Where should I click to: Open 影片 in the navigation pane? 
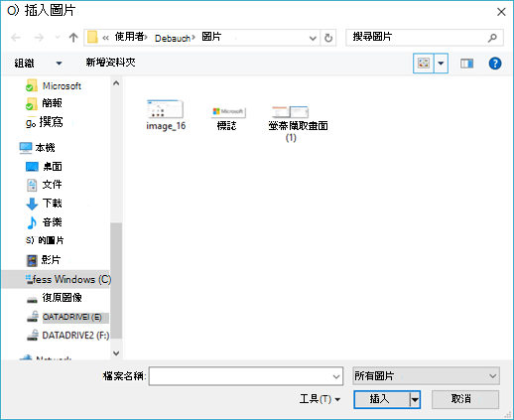(44, 260)
